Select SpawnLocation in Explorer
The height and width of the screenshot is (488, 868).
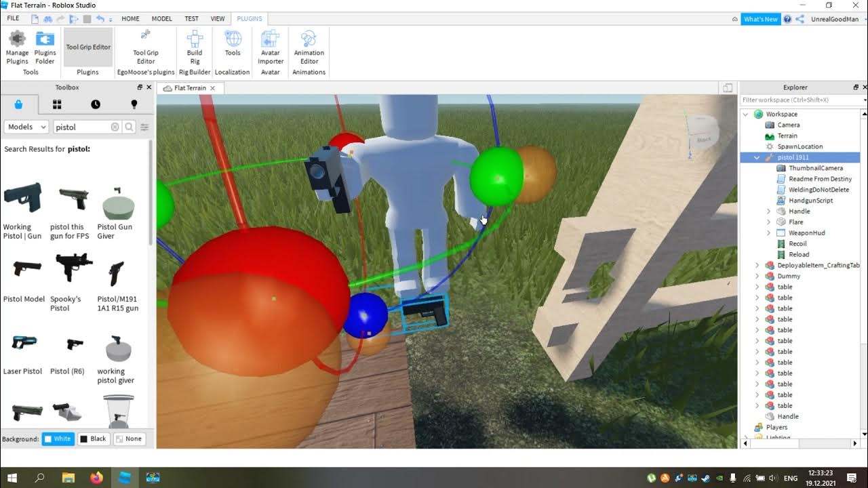[800, 146]
